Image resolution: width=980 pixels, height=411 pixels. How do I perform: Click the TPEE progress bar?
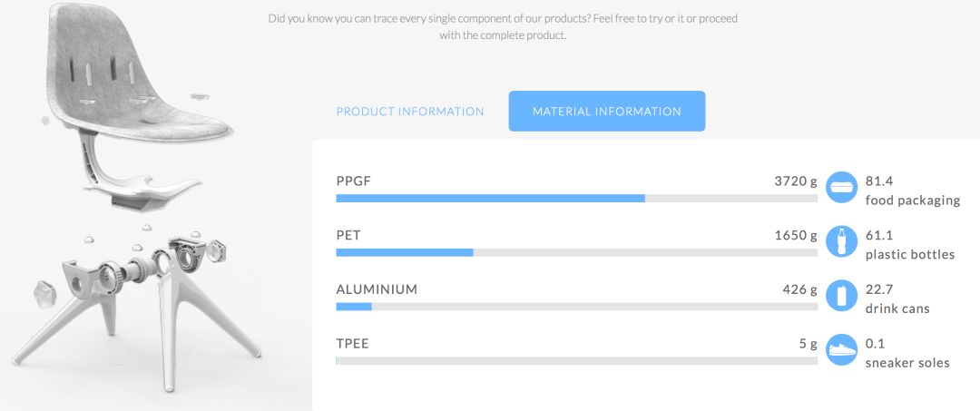pyautogui.click(x=576, y=361)
